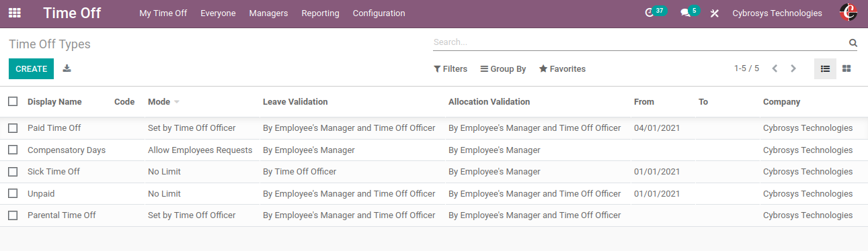Click Compensatory Days' leave validation 'By Employee's Manager'
This screenshot has width=868, height=251.
(309, 150)
